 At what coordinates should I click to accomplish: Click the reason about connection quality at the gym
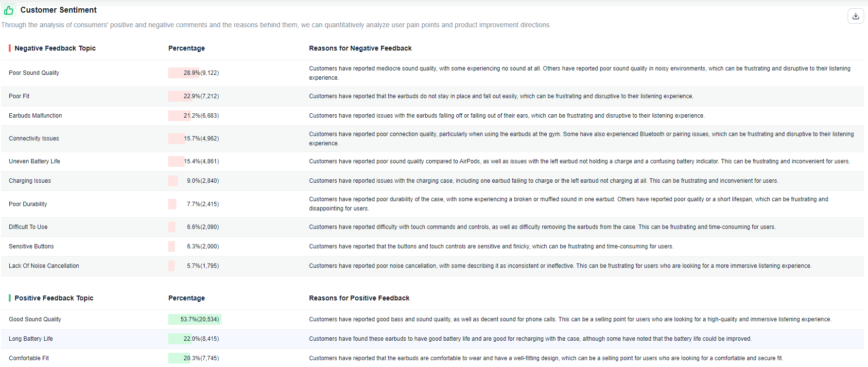tap(581, 139)
